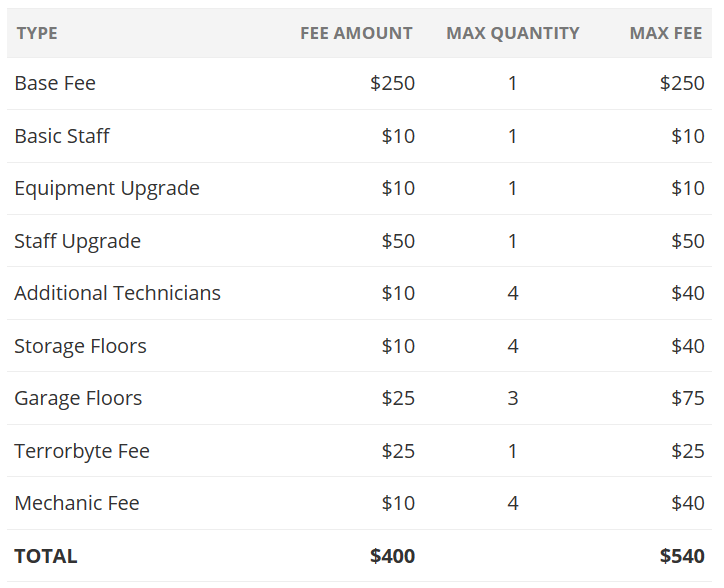Click the Storage Floors row label
Screen dimensions: 724x588
point(80,346)
